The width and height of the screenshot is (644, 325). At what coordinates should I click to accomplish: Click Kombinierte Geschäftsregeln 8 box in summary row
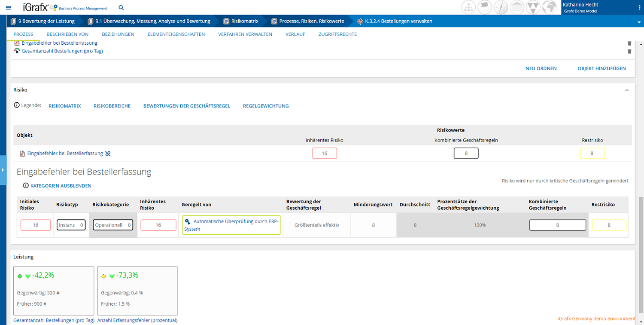pos(466,153)
